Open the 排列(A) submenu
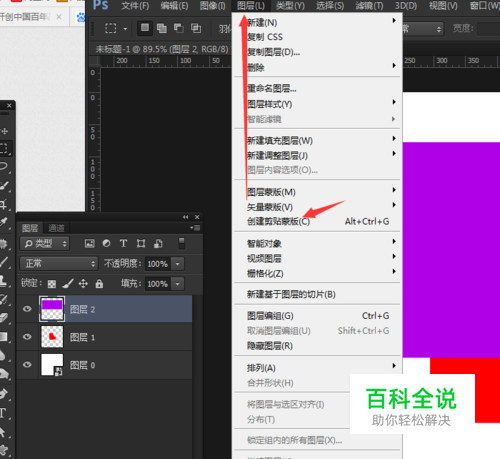The height and width of the screenshot is (459, 500). point(317,368)
